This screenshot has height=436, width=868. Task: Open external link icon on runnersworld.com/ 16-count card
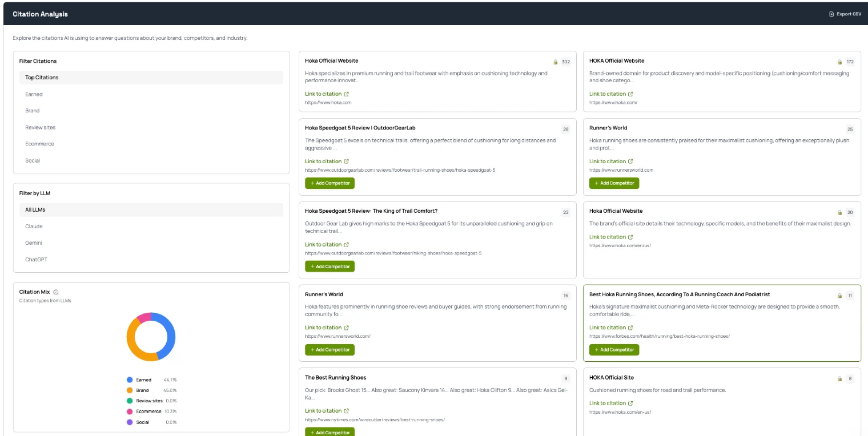[x=346, y=328]
